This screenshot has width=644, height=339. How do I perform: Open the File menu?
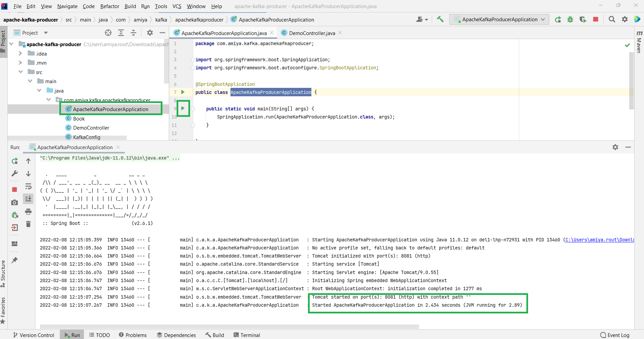pyautogui.click(x=18, y=6)
